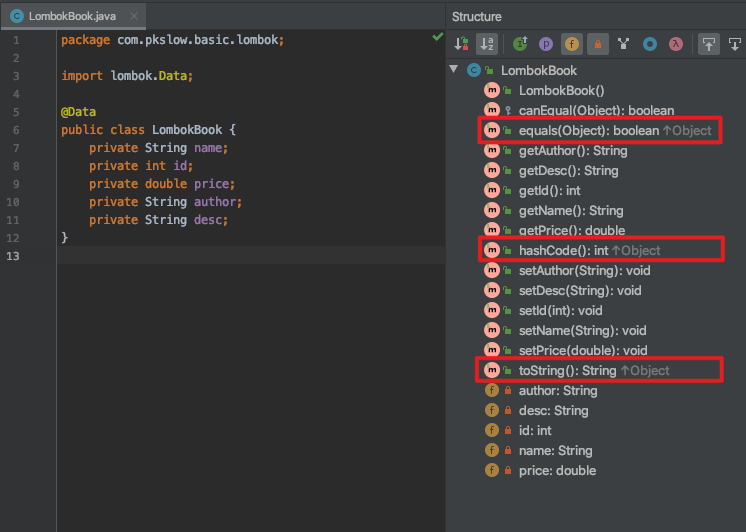The width and height of the screenshot is (746, 532).
Task: Select the LombokBook() constructor node
Action: pos(561,90)
